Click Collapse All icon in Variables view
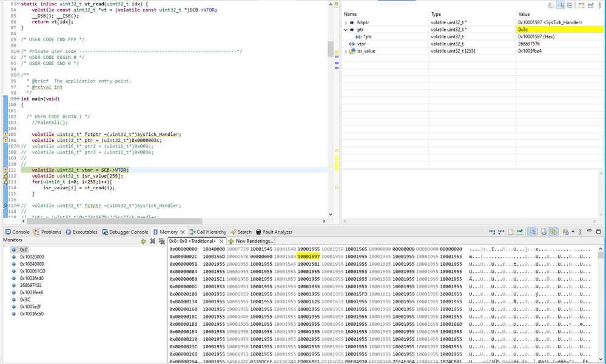The width and height of the screenshot is (606, 364). tap(570, 5)
